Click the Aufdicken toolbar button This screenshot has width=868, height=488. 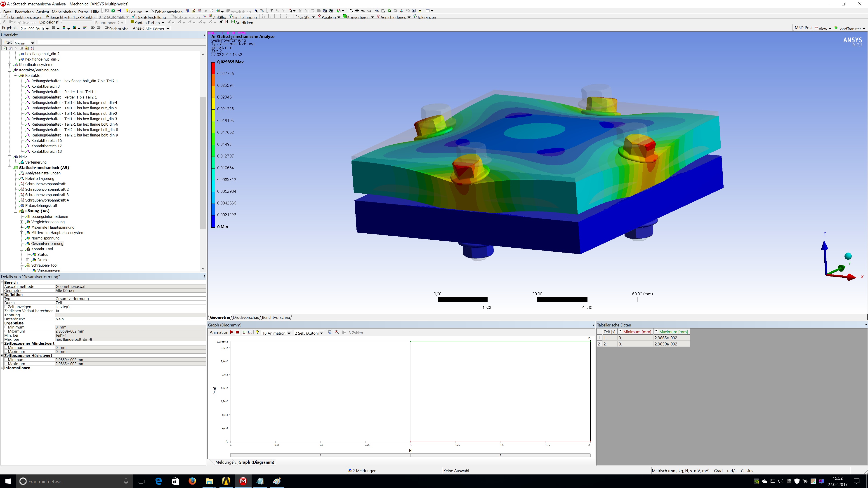click(242, 23)
